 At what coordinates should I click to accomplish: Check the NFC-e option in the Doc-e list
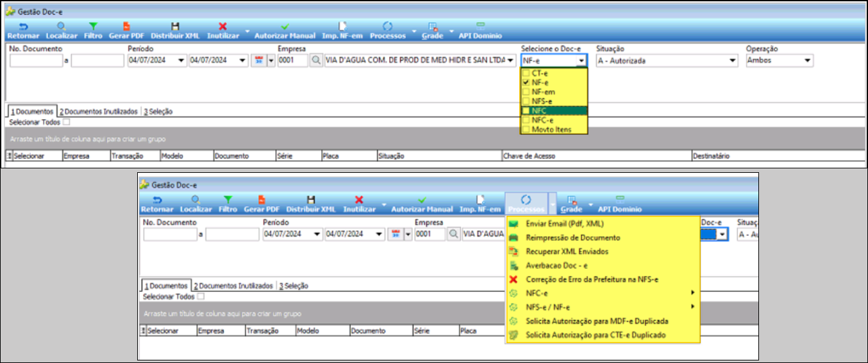pos(526,120)
